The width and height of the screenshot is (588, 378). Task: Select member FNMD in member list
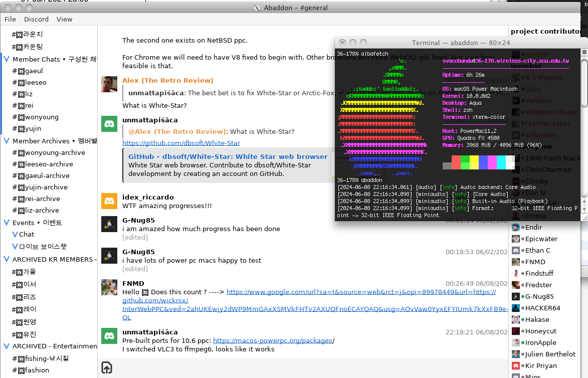point(535,262)
